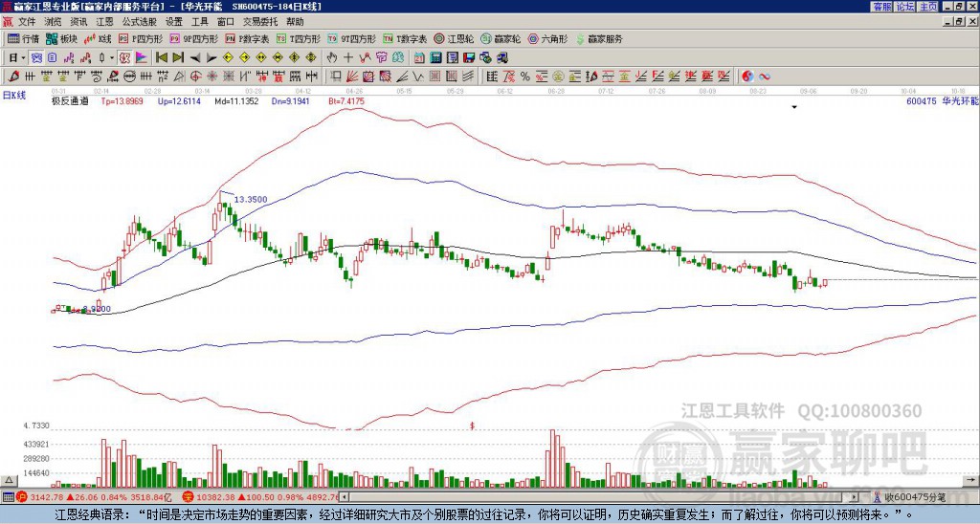The height and width of the screenshot is (524, 980).
Task: Select the red pencil drawing tool
Action: pos(13,76)
